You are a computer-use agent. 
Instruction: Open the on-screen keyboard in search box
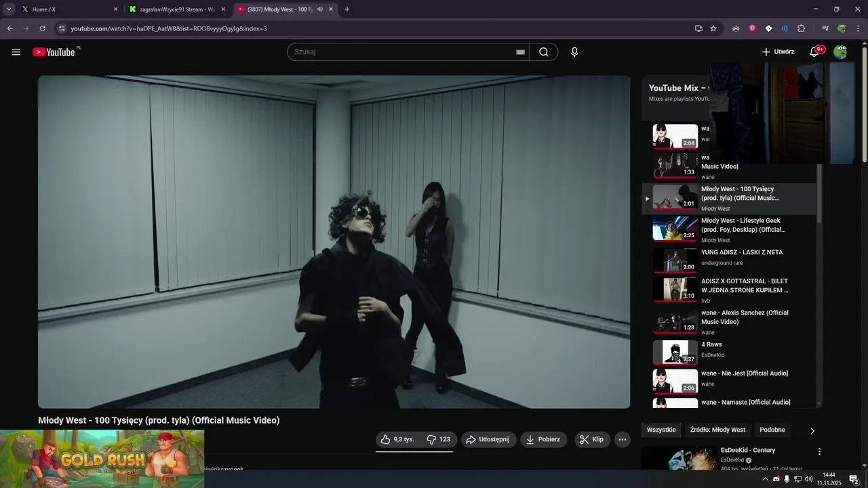click(x=520, y=52)
